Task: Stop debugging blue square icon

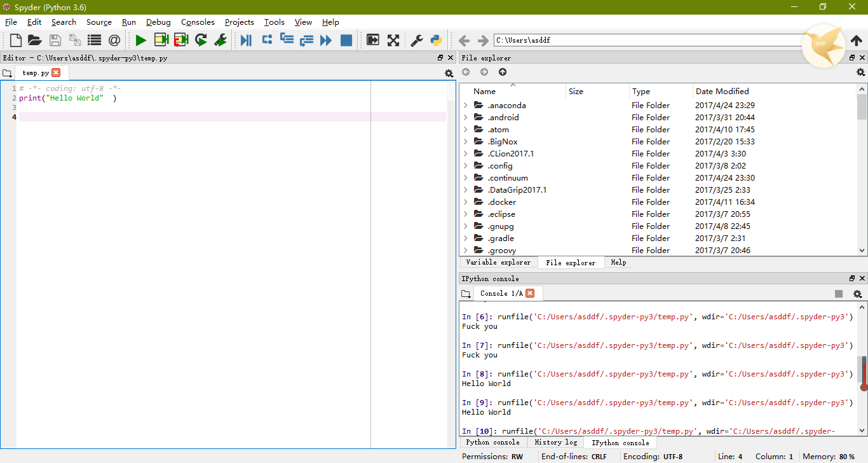Action: pos(346,40)
